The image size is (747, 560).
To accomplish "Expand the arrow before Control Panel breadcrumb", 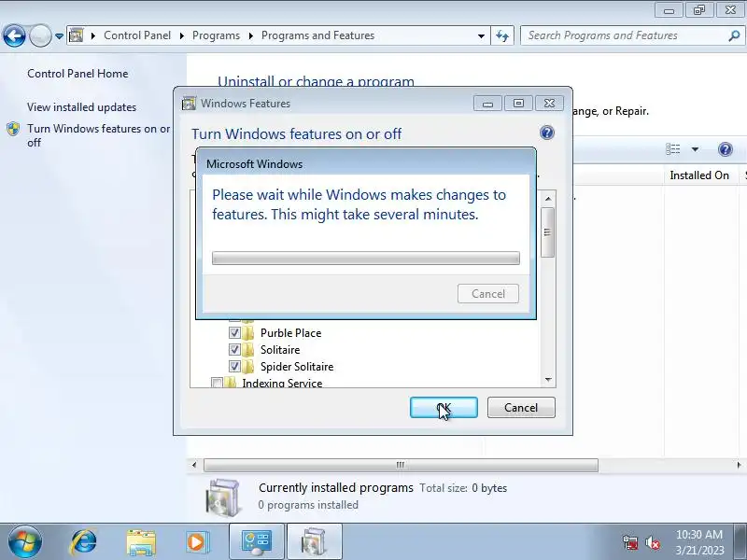I will coord(93,35).
